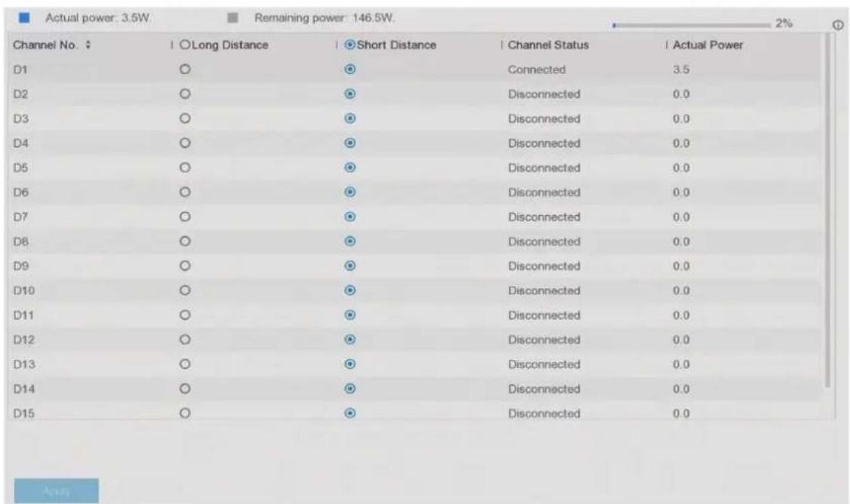This screenshot has height=504, width=850.
Task: Click Disconnected status in row D15
Action: [544, 413]
